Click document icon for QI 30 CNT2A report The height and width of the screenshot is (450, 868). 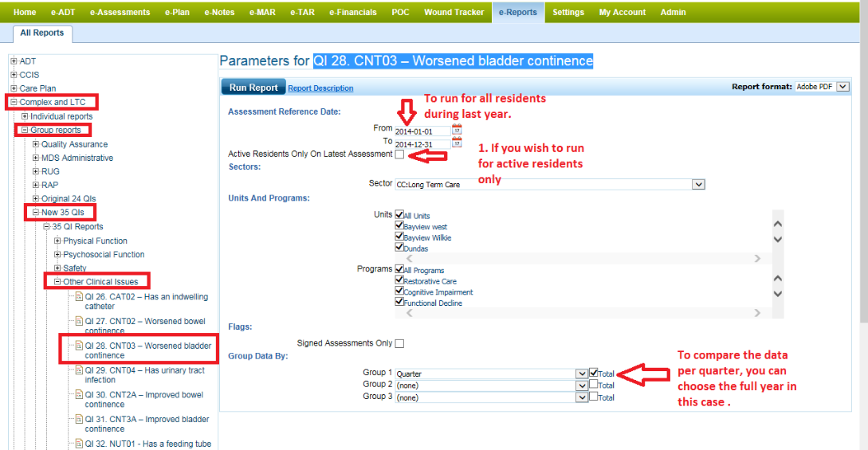tap(79, 395)
